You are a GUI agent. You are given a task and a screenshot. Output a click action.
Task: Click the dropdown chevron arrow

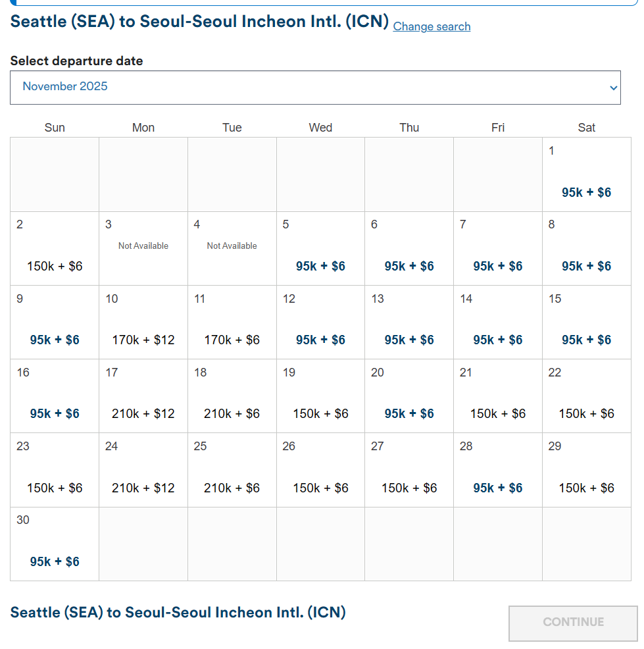(613, 88)
